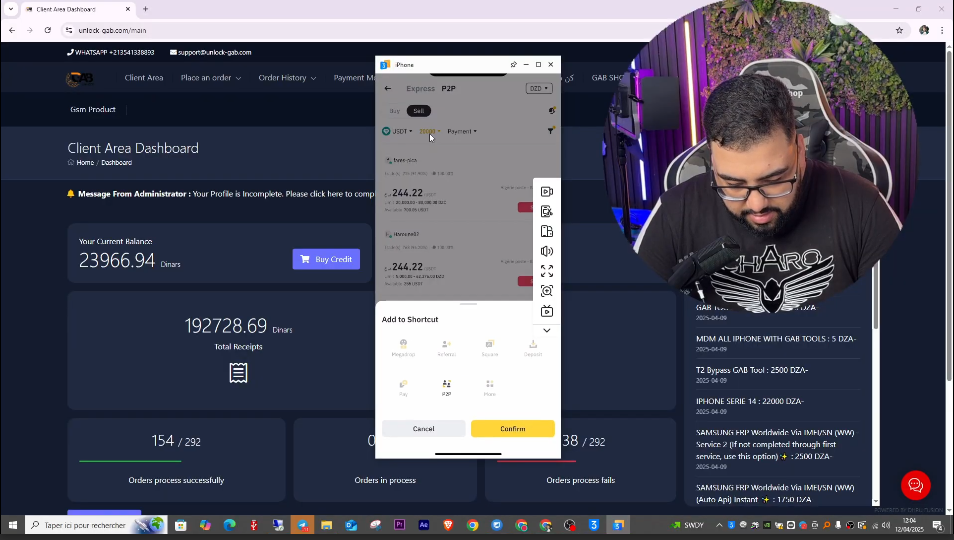Select the Pay shortcut icon
The height and width of the screenshot is (540, 954).
(403, 387)
